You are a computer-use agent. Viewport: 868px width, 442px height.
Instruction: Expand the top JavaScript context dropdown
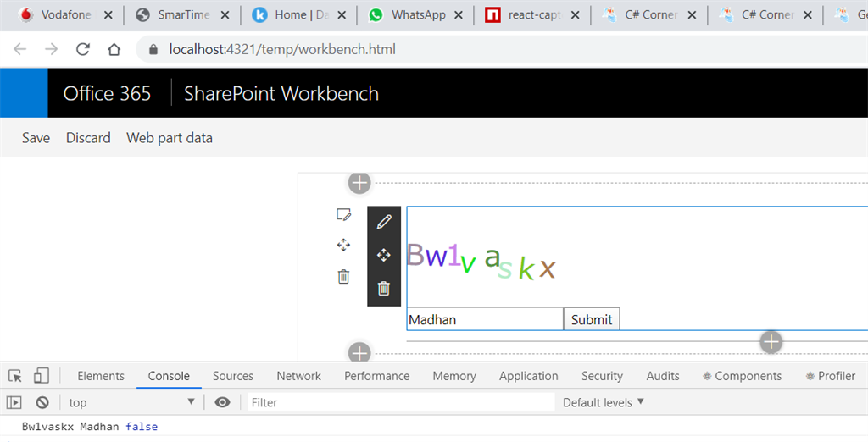point(131,403)
